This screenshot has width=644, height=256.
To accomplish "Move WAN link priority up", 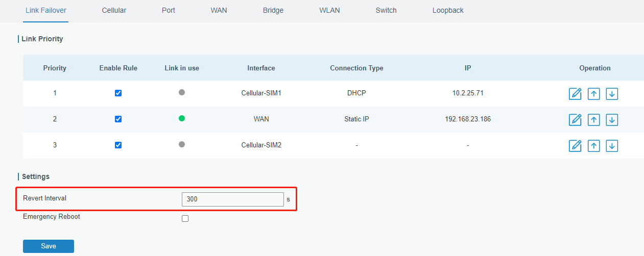I will point(593,120).
